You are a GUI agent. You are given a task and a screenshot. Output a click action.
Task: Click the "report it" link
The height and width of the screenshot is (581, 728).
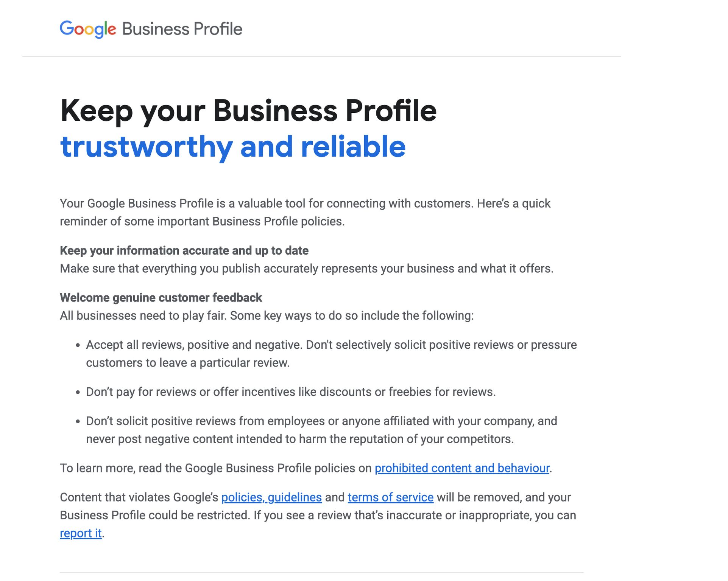pos(81,533)
